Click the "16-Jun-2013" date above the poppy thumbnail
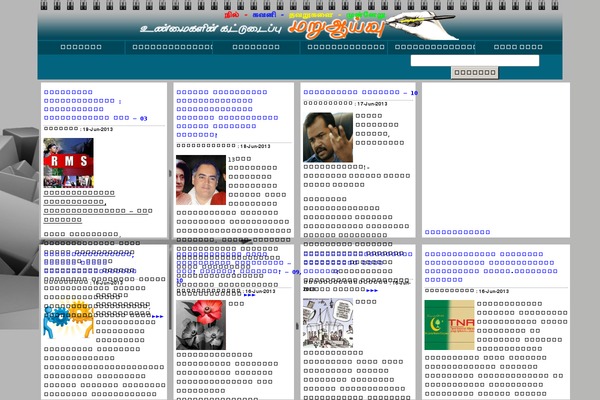The width and height of the screenshot is (600, 400). (260, 291)
